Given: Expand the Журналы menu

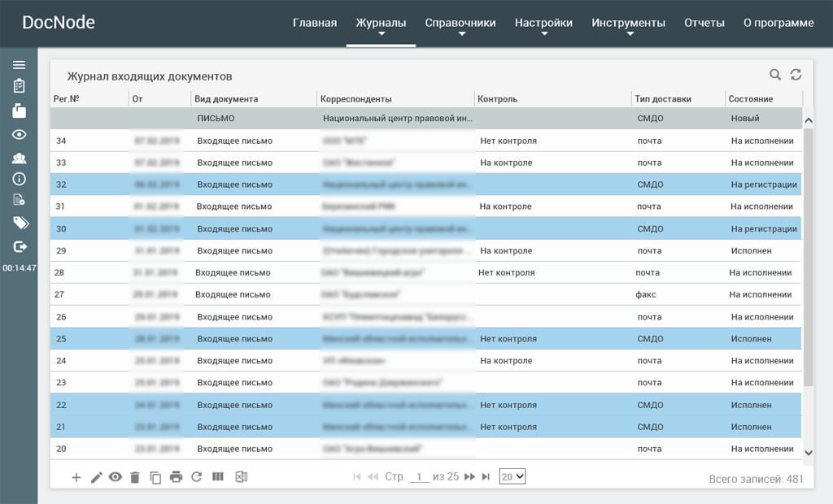Looking at the screenshot, I should click(381, 24).
